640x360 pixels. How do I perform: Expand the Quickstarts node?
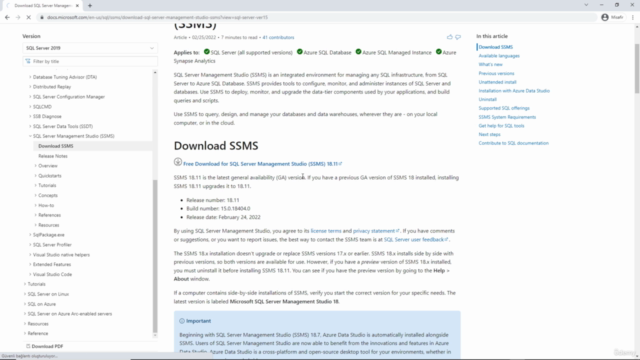coord(36,176)
